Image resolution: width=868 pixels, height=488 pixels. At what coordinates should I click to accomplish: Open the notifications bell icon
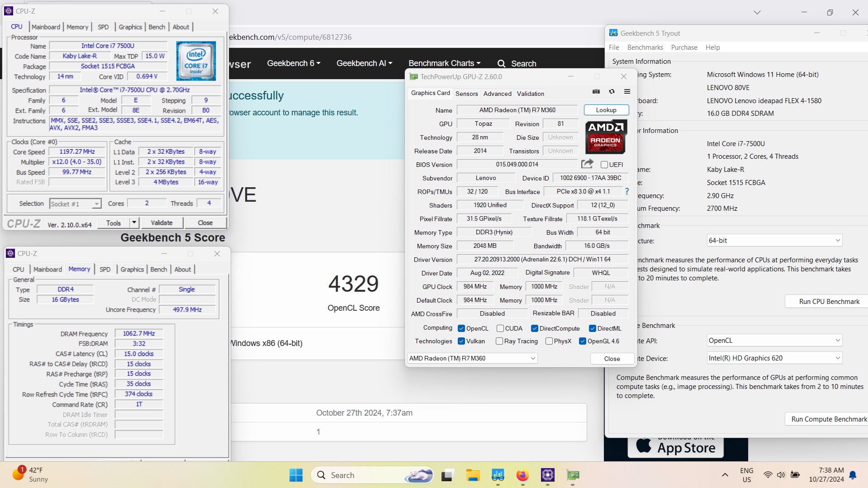click(853, 475)
